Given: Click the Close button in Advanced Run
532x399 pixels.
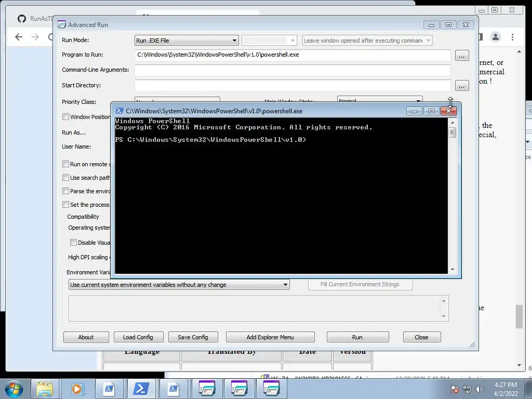Looking at the screenshot, I should (x=422, y=337).
